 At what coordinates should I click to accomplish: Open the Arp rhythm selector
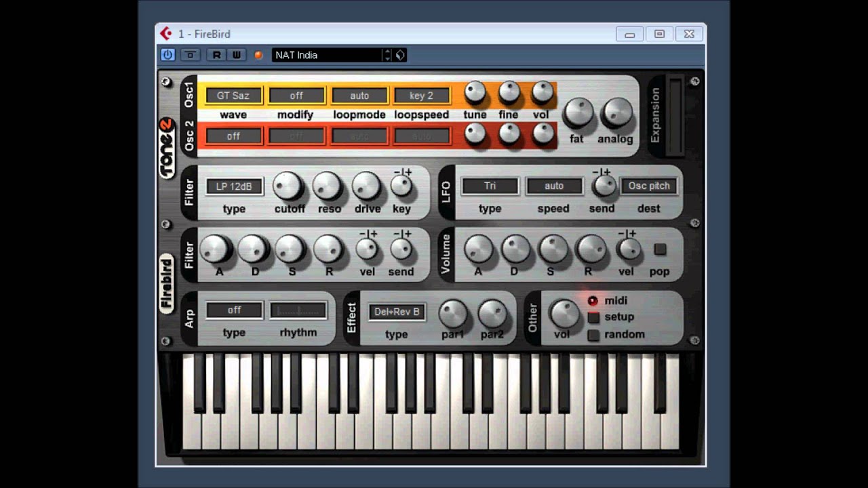298,310
